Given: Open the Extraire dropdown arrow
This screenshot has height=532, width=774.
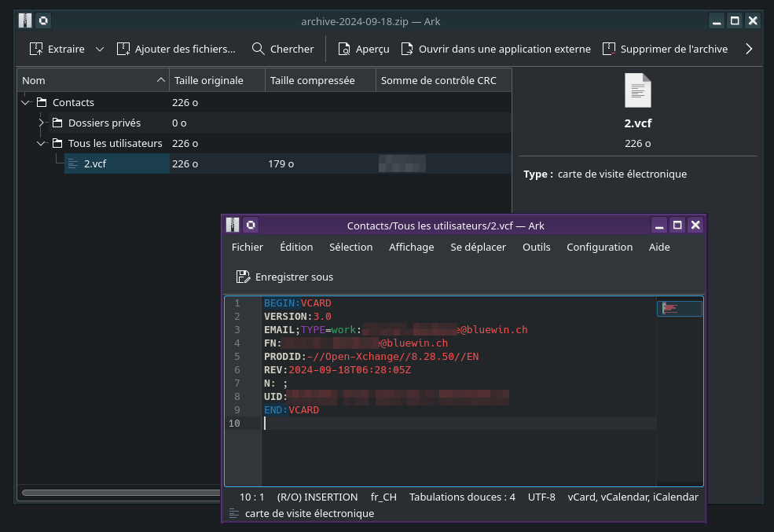Looking at the screenshot, I should click(x=100, y=49).
